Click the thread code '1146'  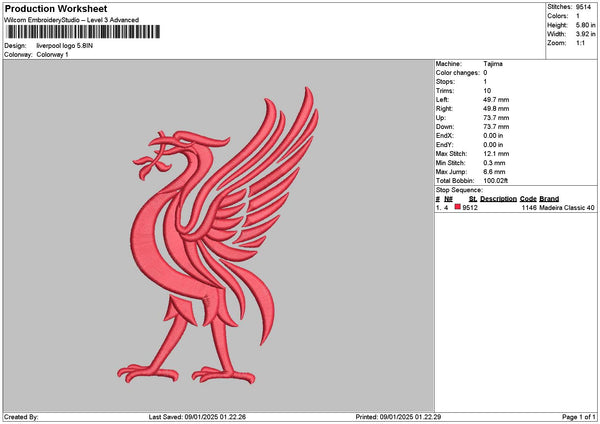click(529, 208)
